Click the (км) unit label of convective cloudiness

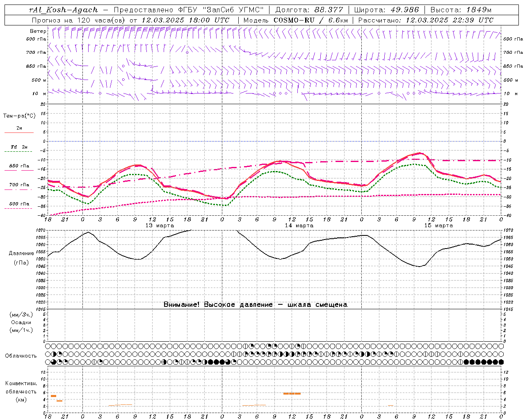[21, 399]
